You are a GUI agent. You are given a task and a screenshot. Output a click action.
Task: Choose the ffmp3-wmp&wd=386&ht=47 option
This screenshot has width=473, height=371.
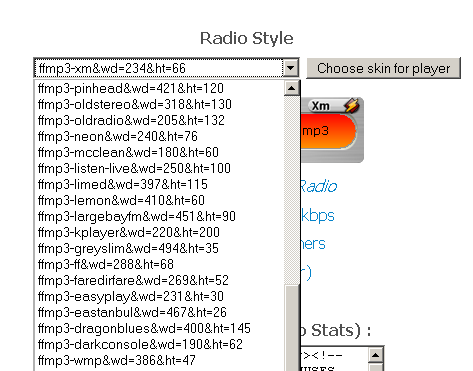159,360
